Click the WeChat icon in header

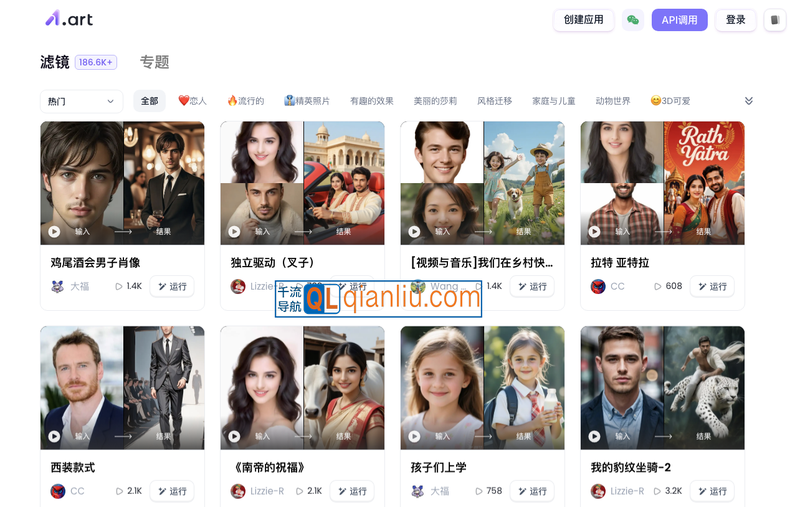pyautogui.click(x=633, y=20)
